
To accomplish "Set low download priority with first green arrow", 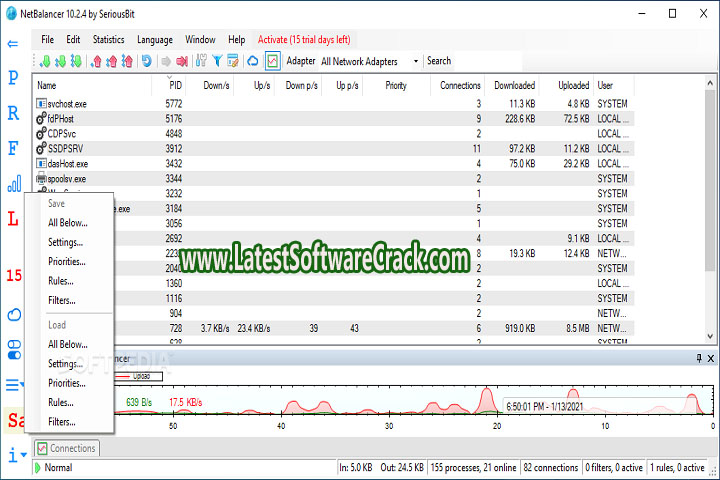I will (45, 61).
